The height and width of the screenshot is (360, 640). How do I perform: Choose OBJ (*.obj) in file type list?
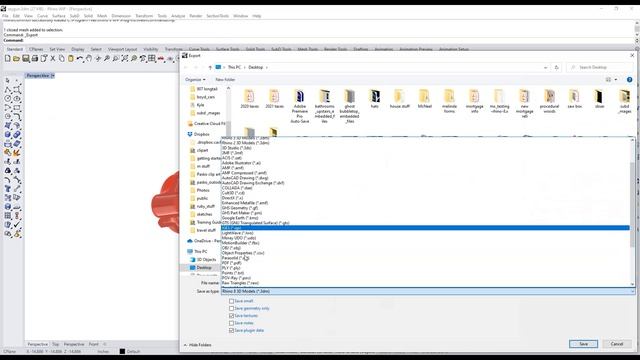click(231, 248)
